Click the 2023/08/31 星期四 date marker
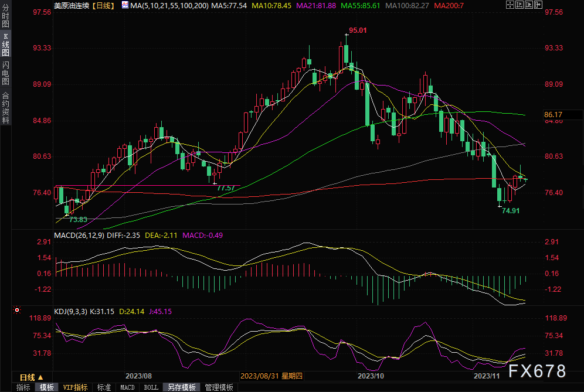This screenshot has width=584, height=392. (271, 376)
